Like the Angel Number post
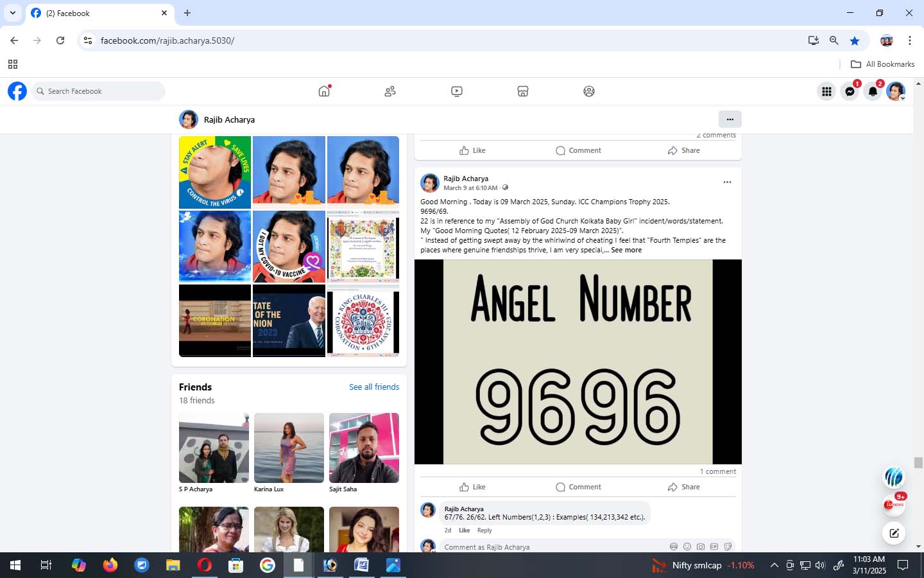The image size is (924, 578). [472, 487]
